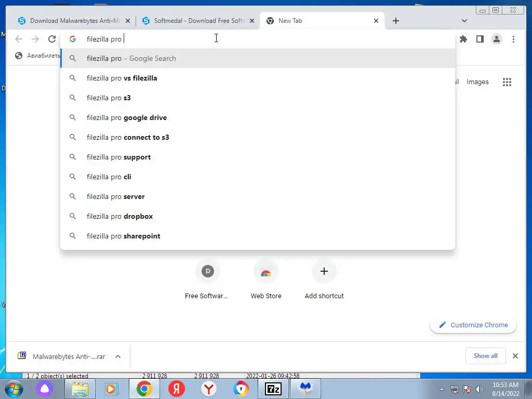Open a new tab with plus button

click(395, 21)
